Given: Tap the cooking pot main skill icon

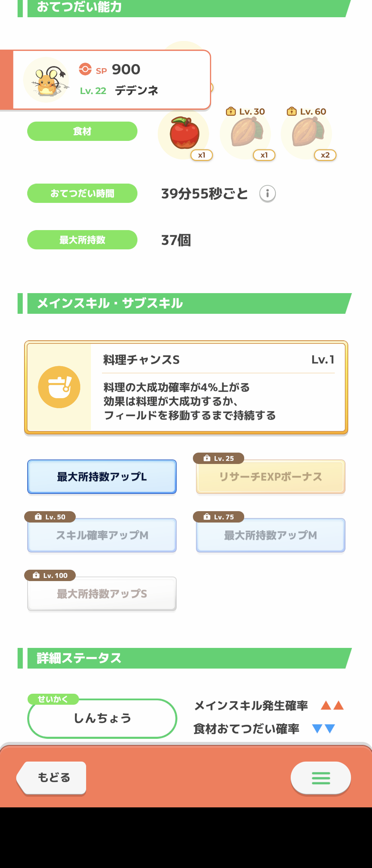Looking at the screenshot, I should click(x=59, y=387).
